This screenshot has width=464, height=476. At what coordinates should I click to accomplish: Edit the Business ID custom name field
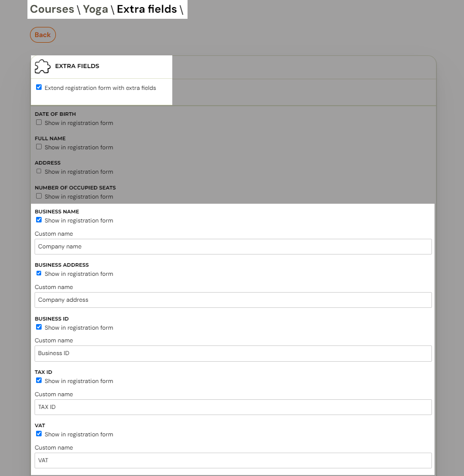click(x=233, y=354)
